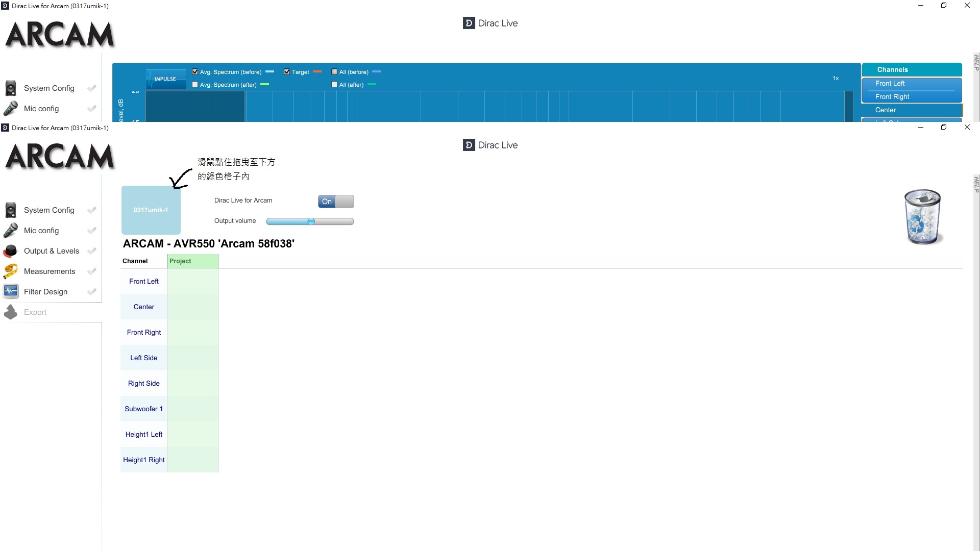Click ARCAM - AVR550 'Arcam 58f038' device title
The height and width of the screenshot is (551, 980).
tap(209, 243)
